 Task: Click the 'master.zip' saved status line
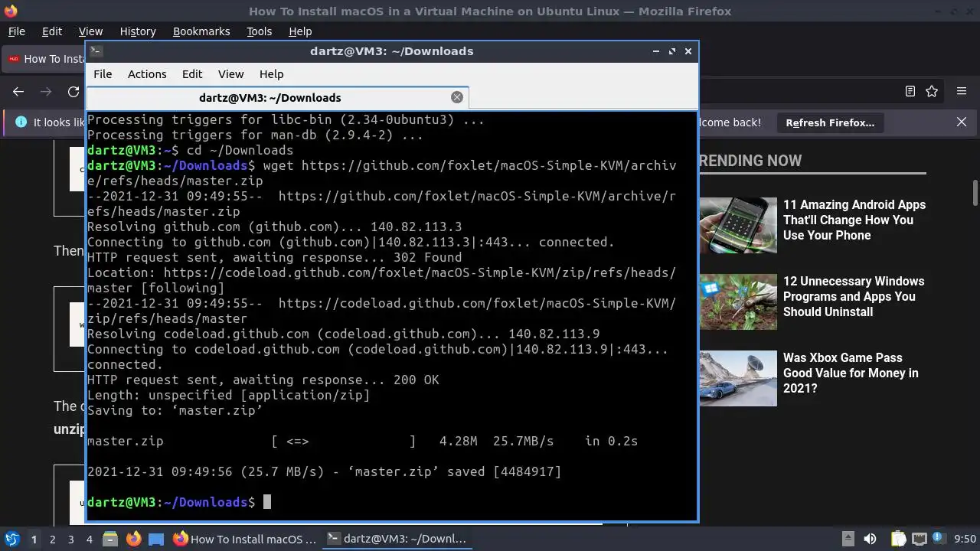point(325,471)
